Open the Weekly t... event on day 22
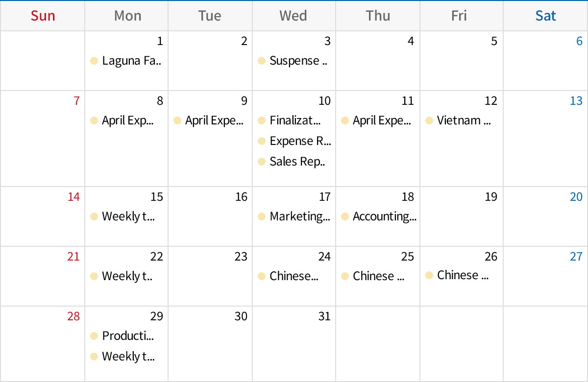This screenshot has width=588, height=382. (x=122, y=276)
